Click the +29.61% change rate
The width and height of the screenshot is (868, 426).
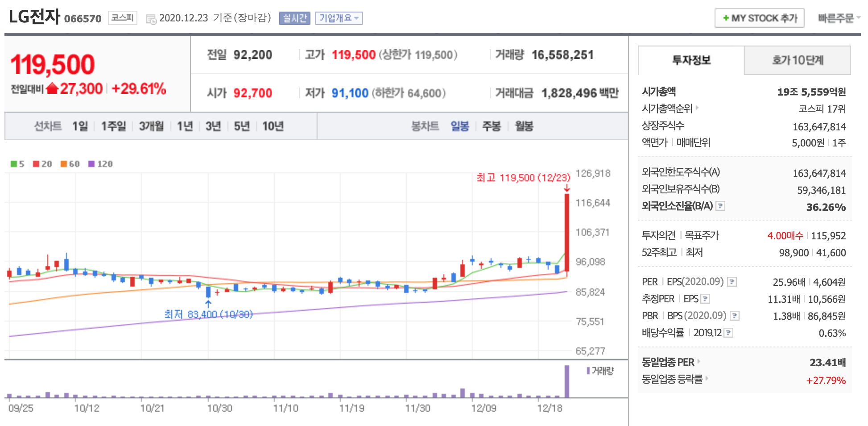pyautogui.click(x=139, y=88)
